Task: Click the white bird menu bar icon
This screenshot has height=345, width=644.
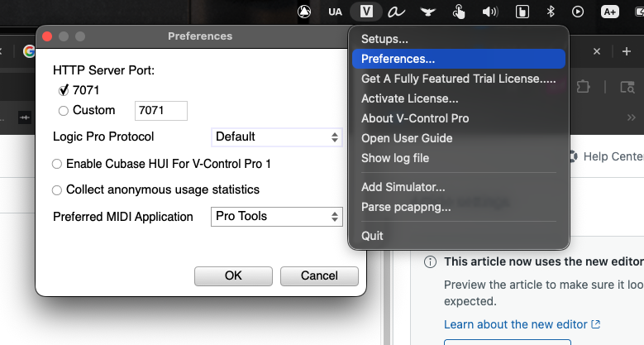Action: [x=427, y=12]
